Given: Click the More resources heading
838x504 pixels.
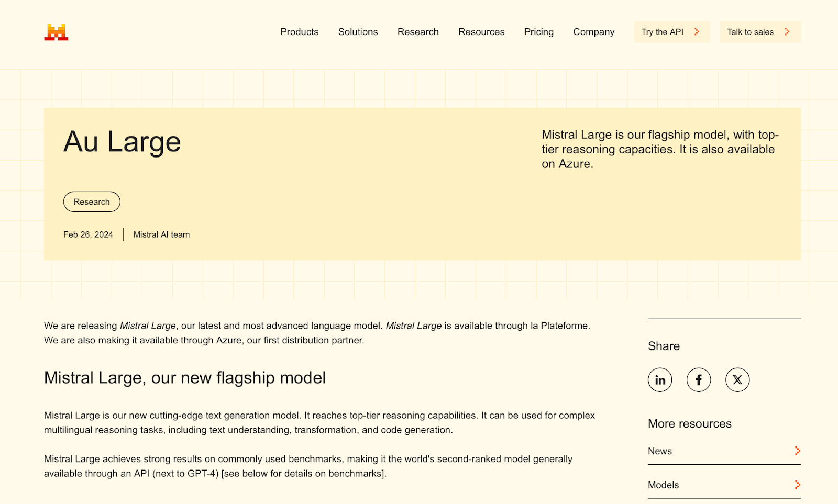Looking at the screenshot, I should coord(690,423).
